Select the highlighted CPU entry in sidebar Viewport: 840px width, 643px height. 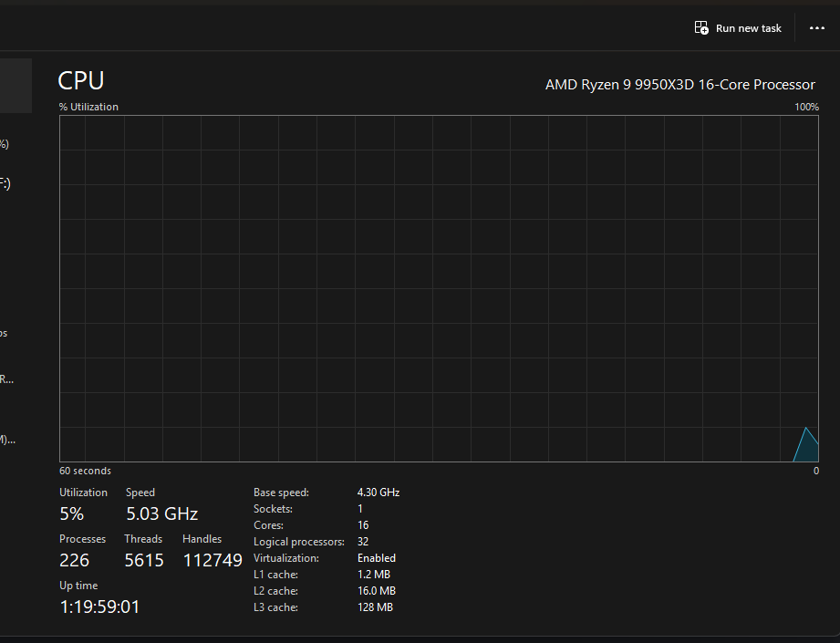(16, 86)
